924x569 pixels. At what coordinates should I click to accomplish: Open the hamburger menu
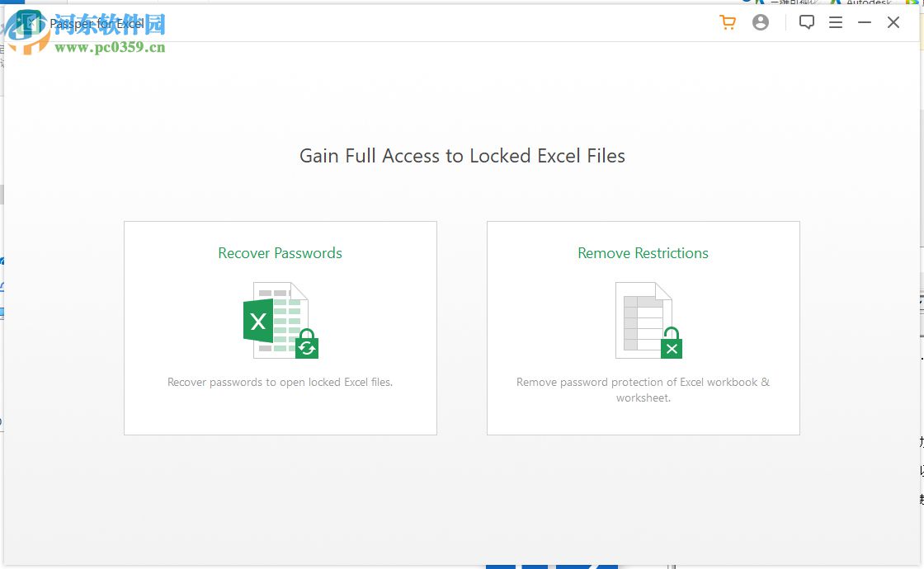click(x=836, y=22)
